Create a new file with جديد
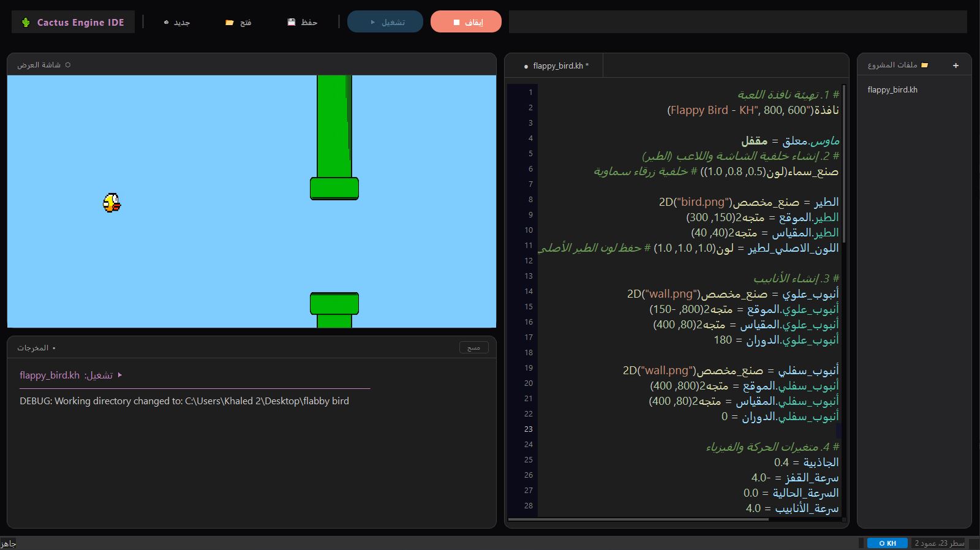 [x=177, y=22]
